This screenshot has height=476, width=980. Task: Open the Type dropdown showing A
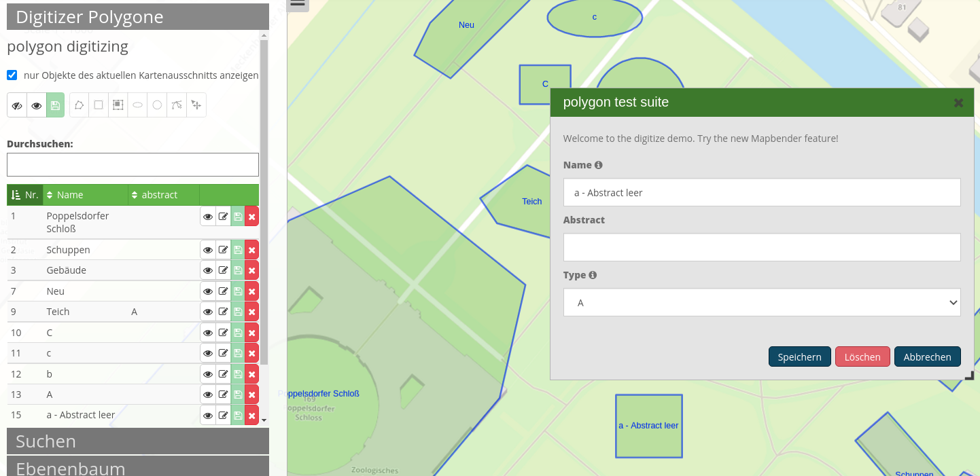tap(762, 303)
